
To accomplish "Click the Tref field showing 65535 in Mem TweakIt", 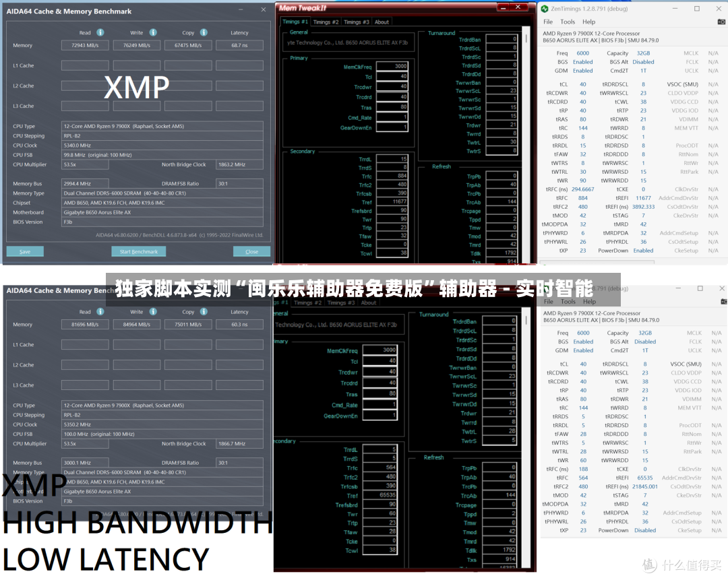I will [x=380, y=495].
